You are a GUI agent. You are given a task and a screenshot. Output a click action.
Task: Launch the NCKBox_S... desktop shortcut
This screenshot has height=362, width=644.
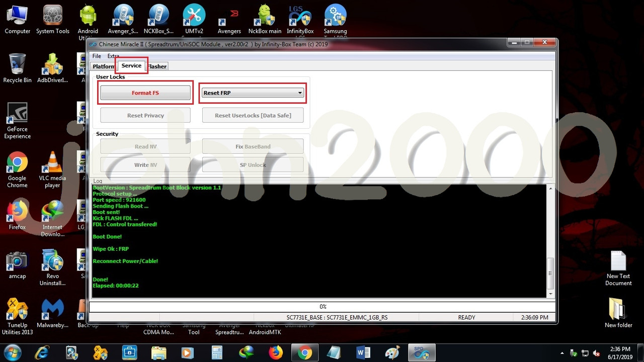coord(158,19)
